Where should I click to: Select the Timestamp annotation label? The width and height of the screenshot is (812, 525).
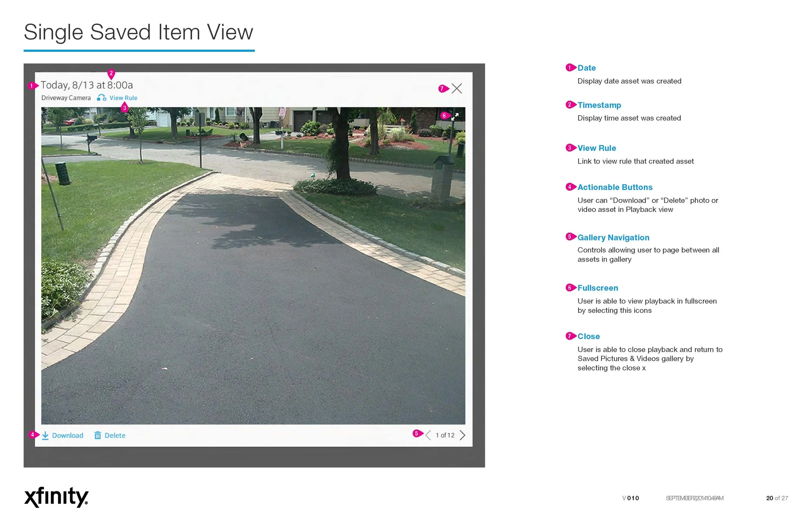[600, 105]
